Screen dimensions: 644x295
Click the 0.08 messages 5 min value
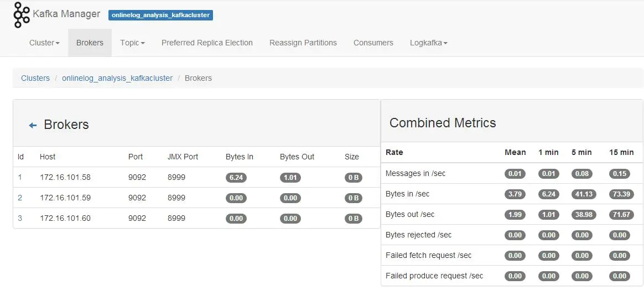tap(582, 173)
